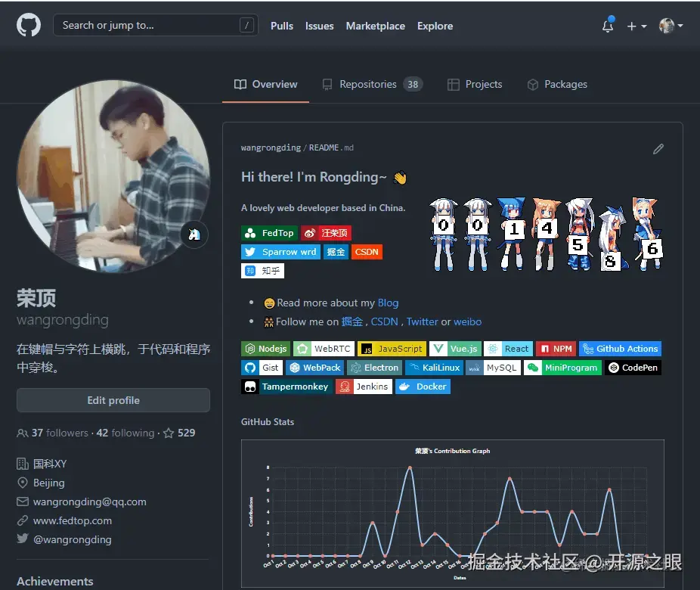Click the Nodejs badge

[265, 349]
